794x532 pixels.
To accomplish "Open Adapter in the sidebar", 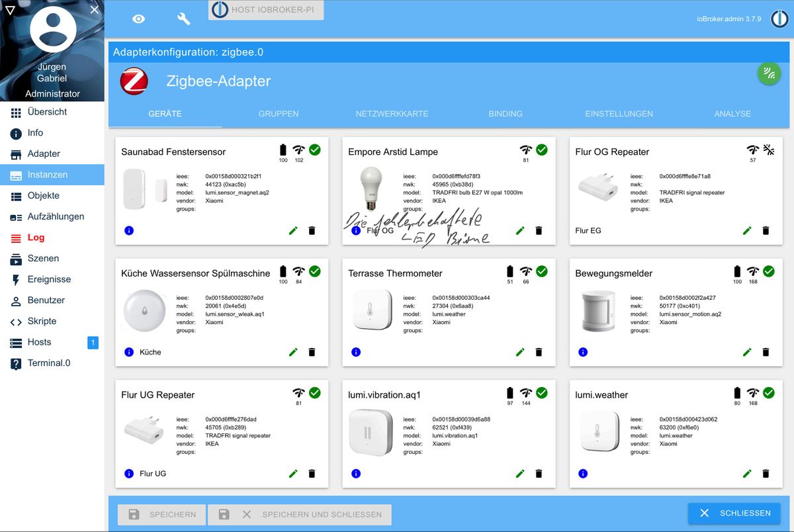I will (52, 154).
